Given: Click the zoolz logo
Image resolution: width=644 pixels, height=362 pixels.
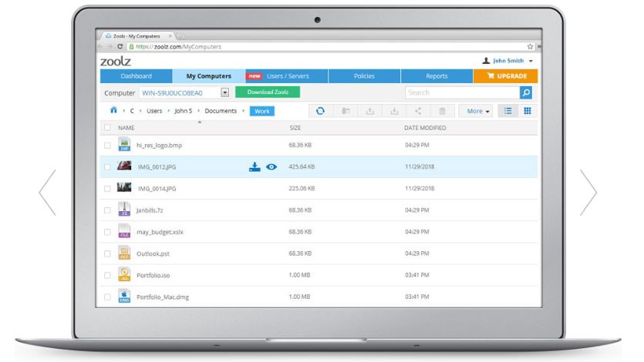Looking at the screenshot, I should [x=116, y=62].
